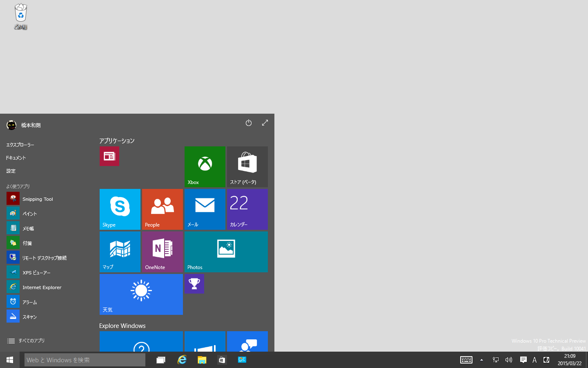
Task: Open the taskbar clock 21:09
Action: pyautogui.click(x=570, y=360)
